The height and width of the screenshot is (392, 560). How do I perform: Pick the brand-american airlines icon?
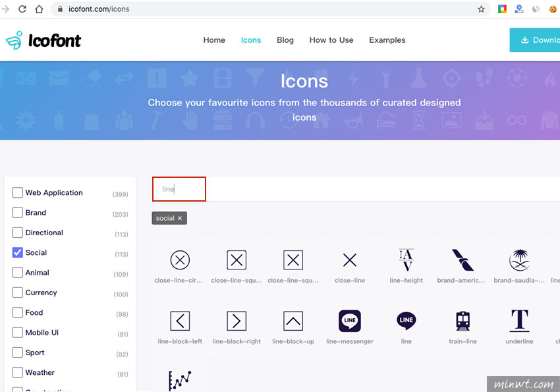click(462, 260)
